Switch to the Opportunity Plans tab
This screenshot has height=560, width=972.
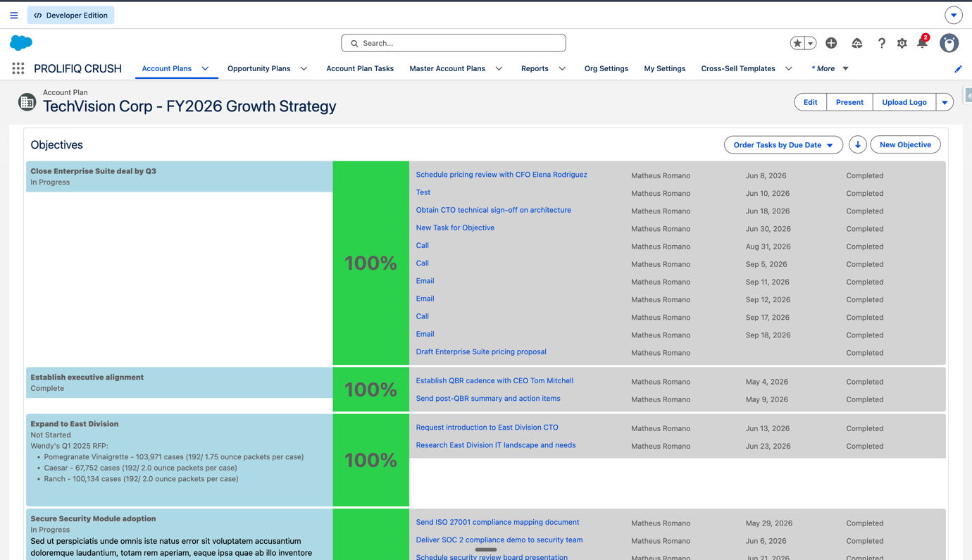(x=258, y=68)
